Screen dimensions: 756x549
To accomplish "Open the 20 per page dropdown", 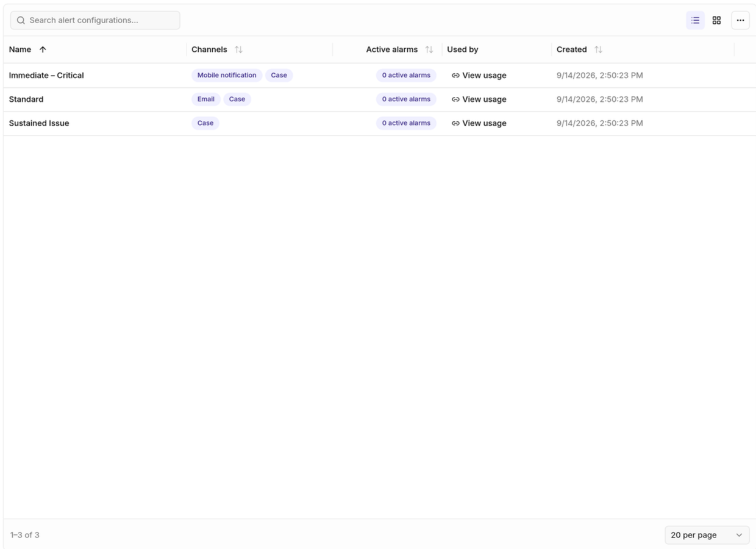I will [x=707, y=535].
